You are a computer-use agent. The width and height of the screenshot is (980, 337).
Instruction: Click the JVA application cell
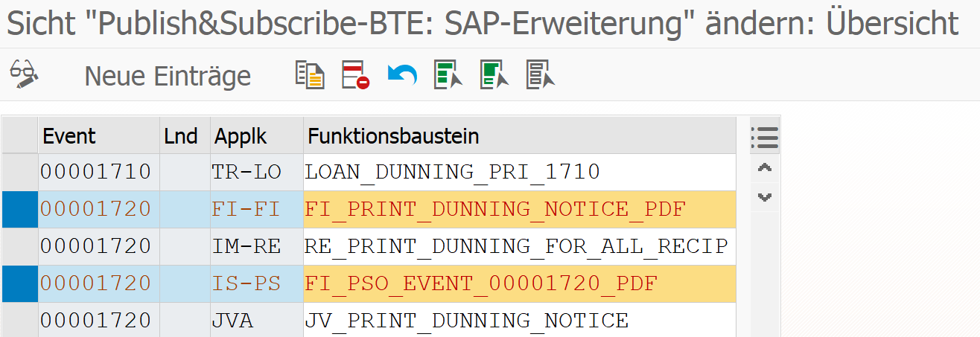coord(257,320)
